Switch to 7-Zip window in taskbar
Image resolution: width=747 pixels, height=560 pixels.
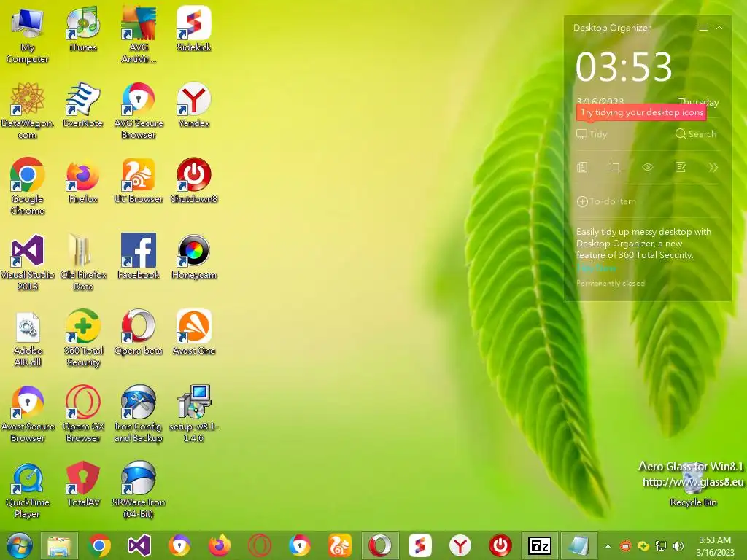pyautogui.click(x=541, y=545)
